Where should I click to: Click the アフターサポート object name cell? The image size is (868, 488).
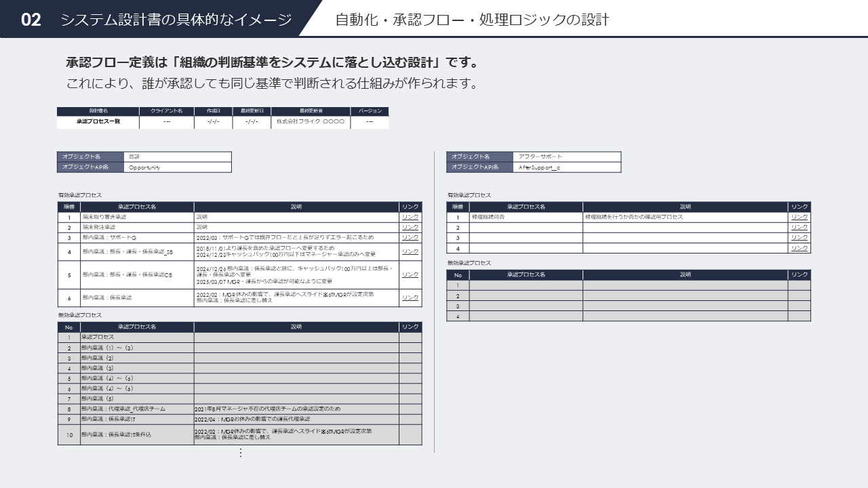(x=567, y=157)
